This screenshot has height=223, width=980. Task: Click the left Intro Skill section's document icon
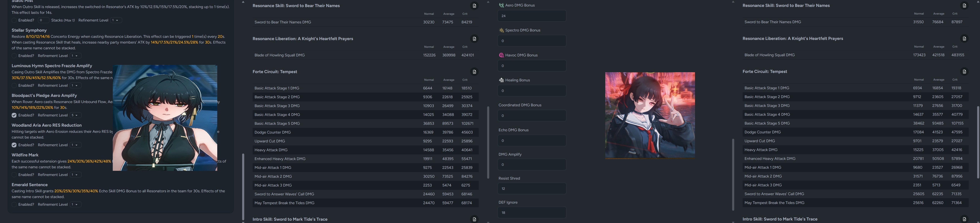click(x=474, y=219)
